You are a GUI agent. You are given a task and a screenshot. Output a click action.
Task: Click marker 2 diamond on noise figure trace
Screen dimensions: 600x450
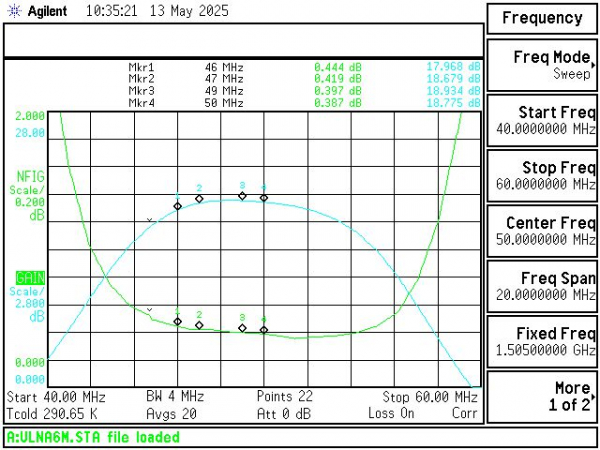tap(199, 325)
